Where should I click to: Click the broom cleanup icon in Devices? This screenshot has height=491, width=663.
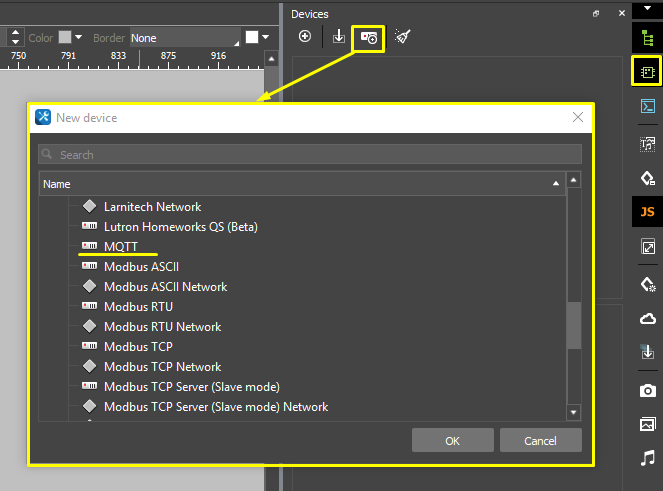pos(402,37)
